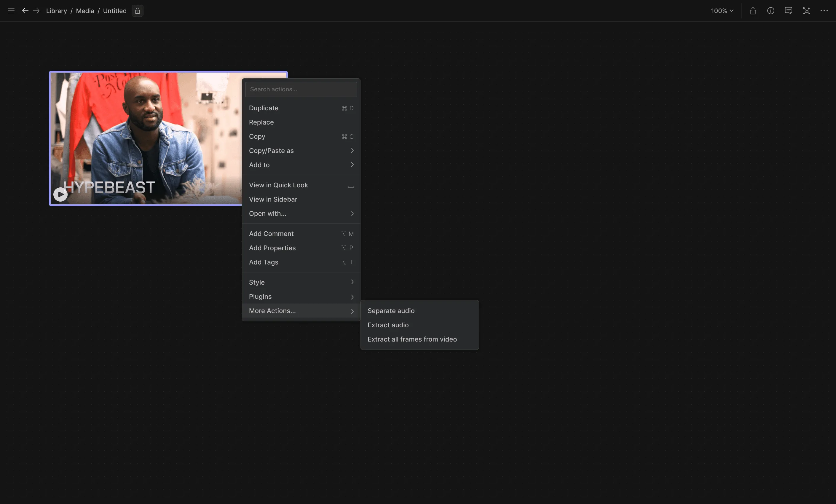Play the HYPEBEAST video
The image size is (836, 504).
[x=60, y=194]
